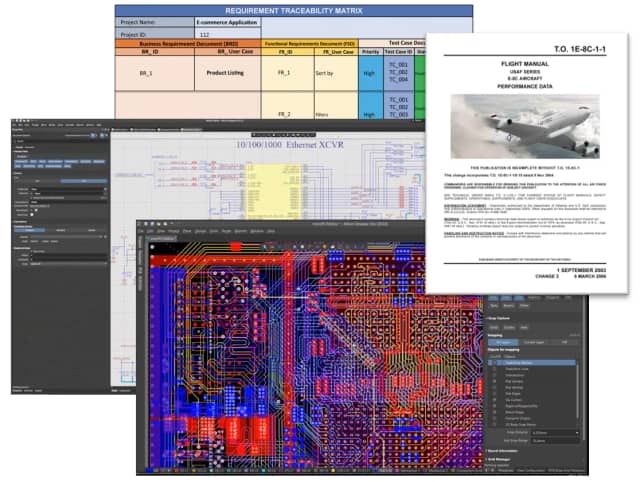Viewport: 640px width, 482px height.
Task: Select All Layers snapping option in PCB panel
Action: [503, 342]
